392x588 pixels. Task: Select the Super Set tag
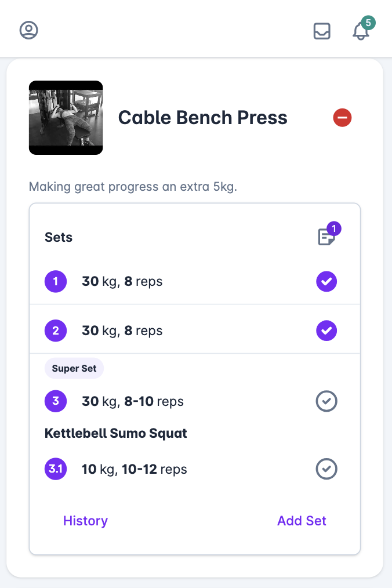click(74, 368)
